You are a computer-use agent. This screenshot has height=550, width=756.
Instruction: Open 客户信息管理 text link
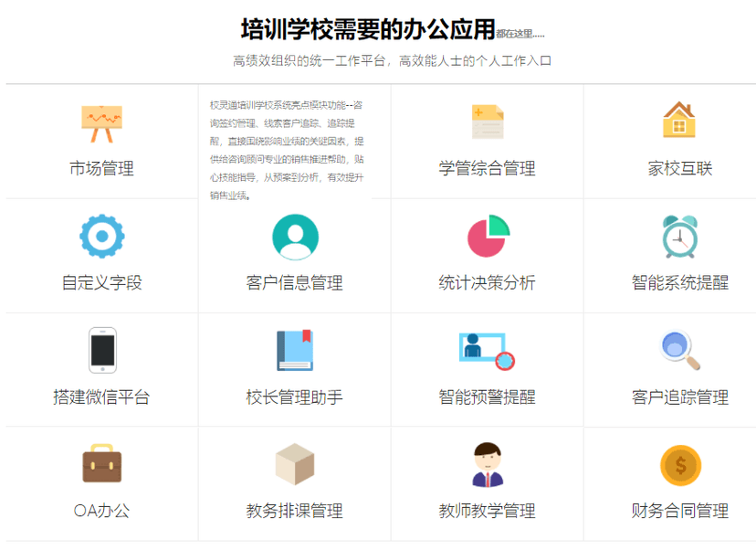click(x=295, y=282)
